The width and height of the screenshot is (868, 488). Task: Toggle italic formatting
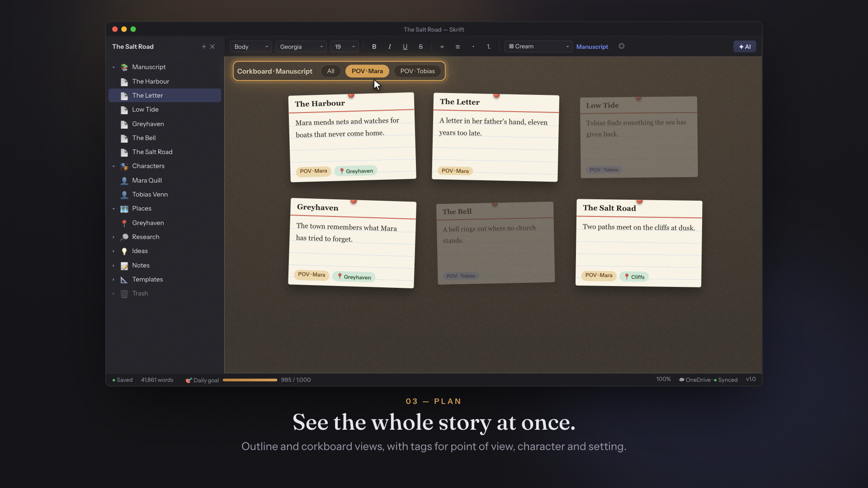pyautogui.click(x=390, y=47)
